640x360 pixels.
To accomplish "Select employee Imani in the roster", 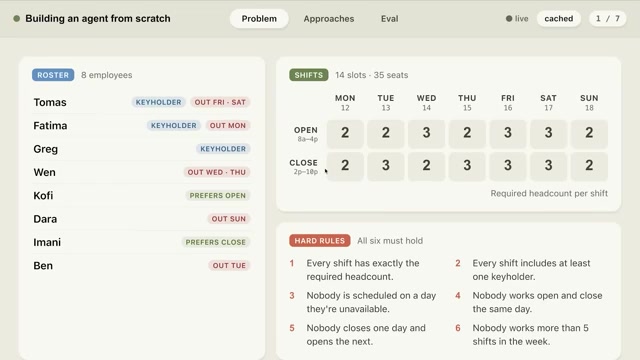I will (x=47, y=242).
